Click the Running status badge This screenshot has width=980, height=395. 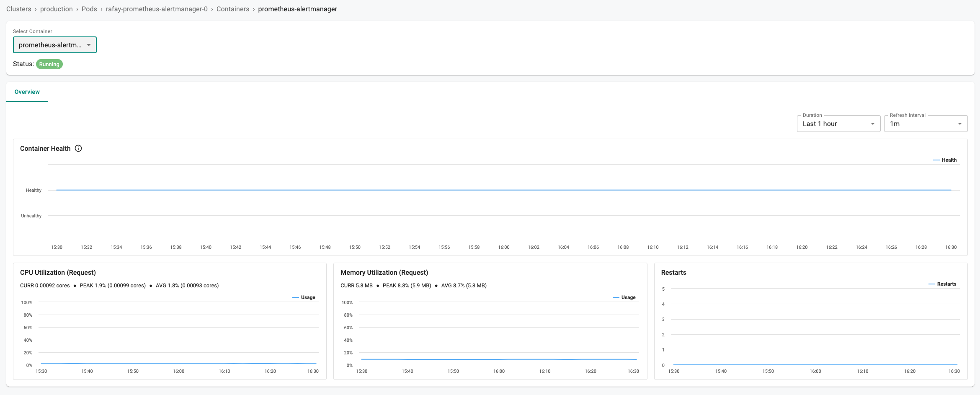pos(49,64)
